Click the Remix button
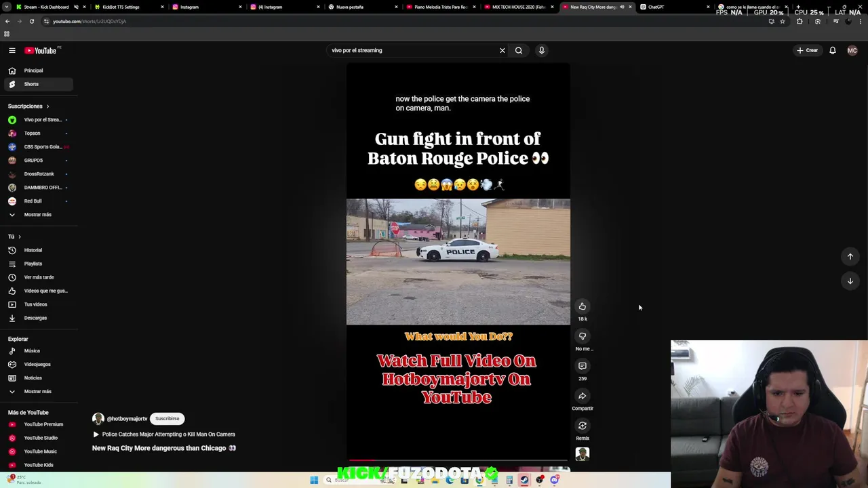Image resolution: width=868 pixels, height=488 pixels. [x=582, y=426]
